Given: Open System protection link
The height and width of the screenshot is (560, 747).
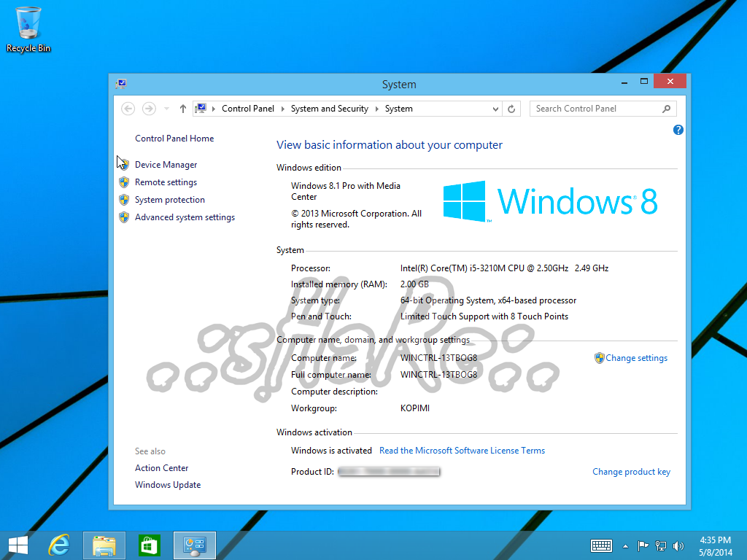Looking at the screenshot, I should click(x=169, y=200).
